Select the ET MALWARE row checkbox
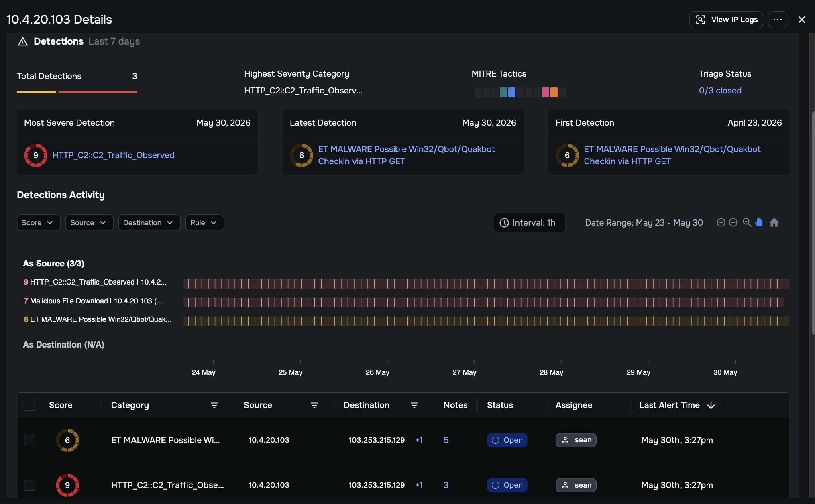This screenshot has height=504, width=815. [29, 440]
